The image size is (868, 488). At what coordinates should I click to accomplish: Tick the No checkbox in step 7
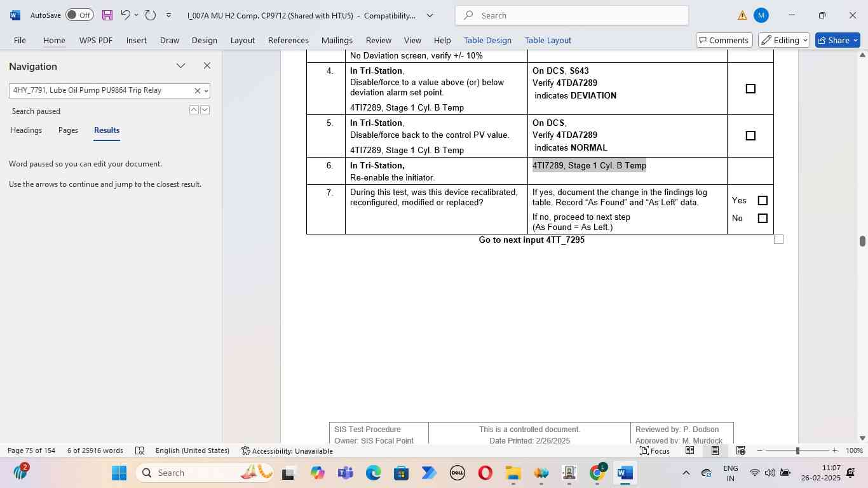[x=763, y=219]
